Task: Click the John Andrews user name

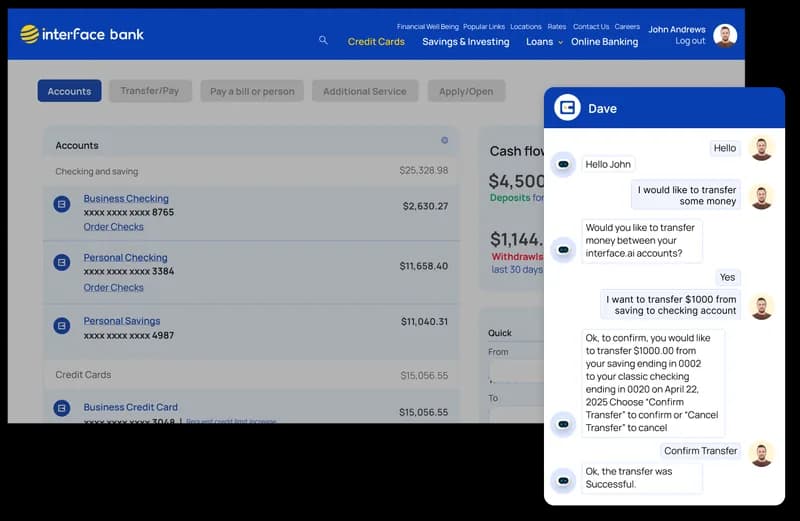Action: (677, 30)
